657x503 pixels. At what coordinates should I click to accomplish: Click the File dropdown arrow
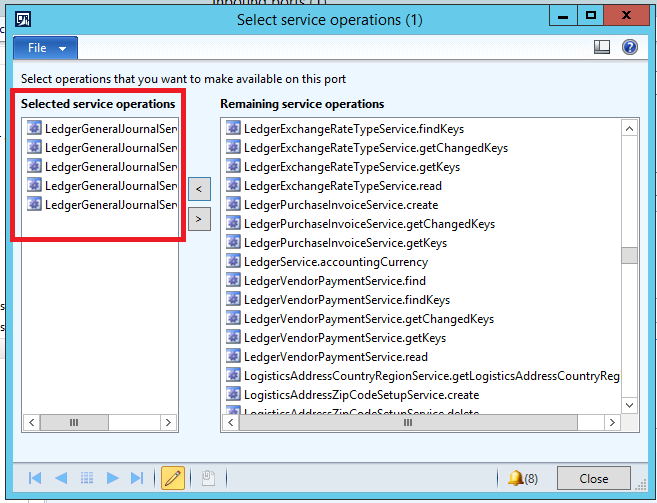pos(62,49)
